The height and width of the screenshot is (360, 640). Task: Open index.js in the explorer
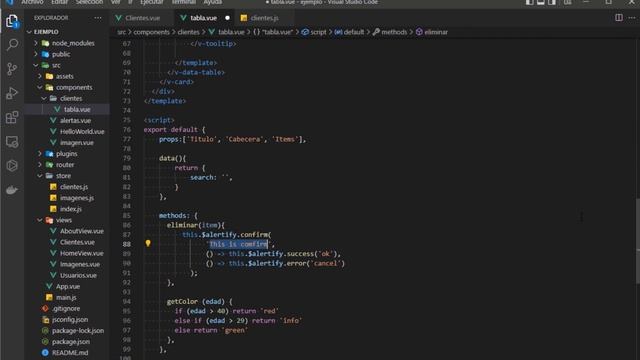(x=71, y=209)
